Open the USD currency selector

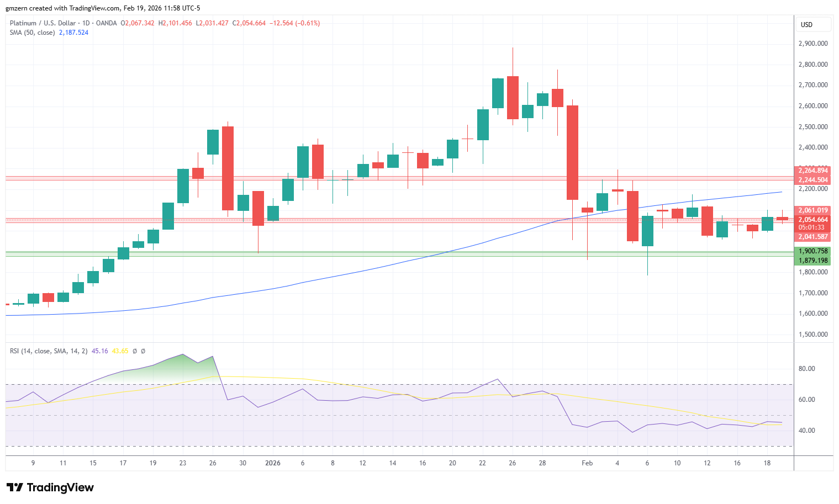click(x=814, y=24)
